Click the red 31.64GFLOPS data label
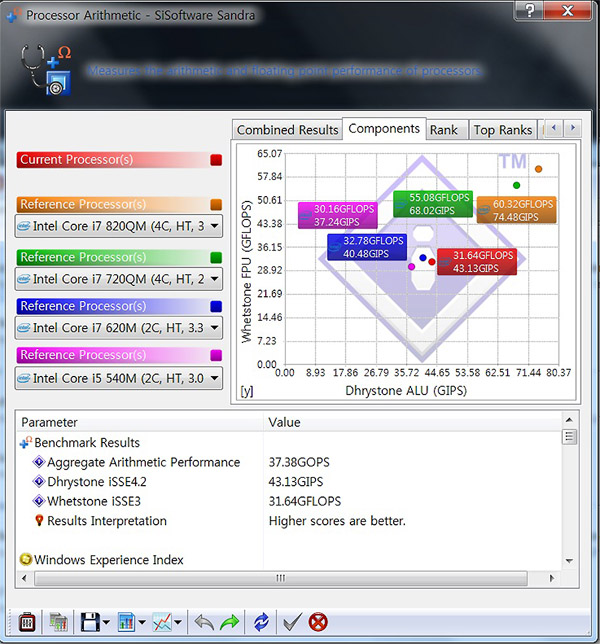This screenshot has height=644, width=600. point(477,261)
